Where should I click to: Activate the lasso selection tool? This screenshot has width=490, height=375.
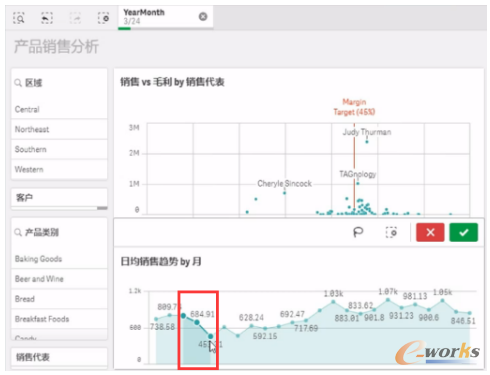(358, 232)
